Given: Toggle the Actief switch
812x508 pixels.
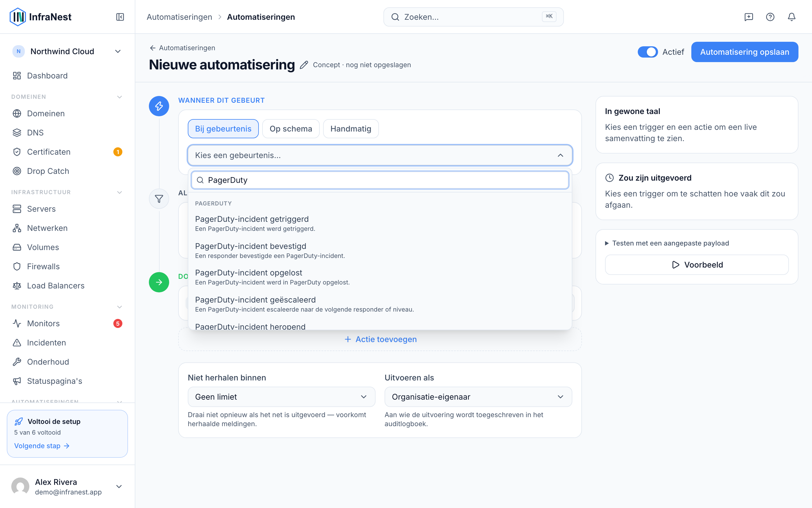Looking at the screenshot, I should tap(648, 52).
